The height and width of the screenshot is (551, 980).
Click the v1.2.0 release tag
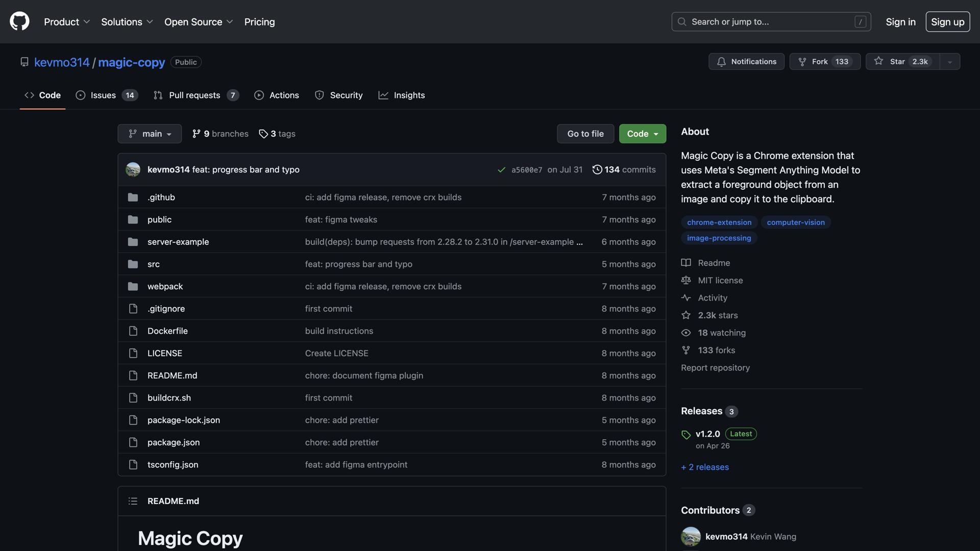(707, 434)
